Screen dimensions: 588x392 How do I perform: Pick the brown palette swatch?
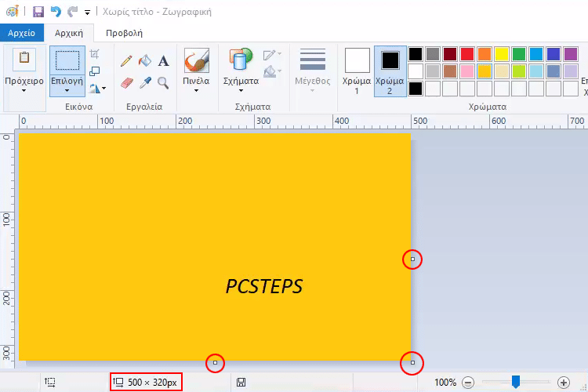tap(450, 71)
